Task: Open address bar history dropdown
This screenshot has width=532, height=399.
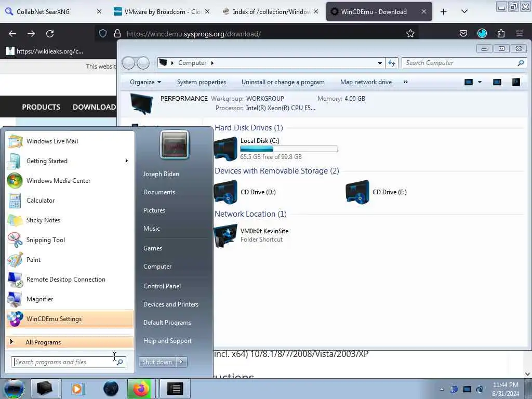Action: pos(380,63)
